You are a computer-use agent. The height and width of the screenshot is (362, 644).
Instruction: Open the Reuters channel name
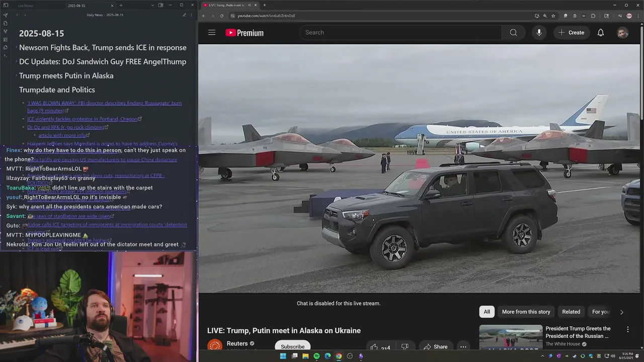[x=237, y=344]
